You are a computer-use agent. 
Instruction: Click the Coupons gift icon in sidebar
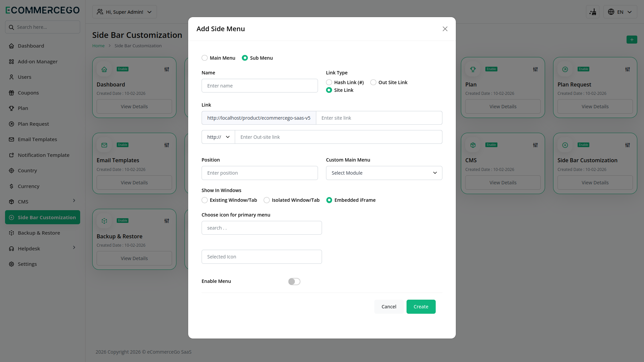click(x=11, y=93)
